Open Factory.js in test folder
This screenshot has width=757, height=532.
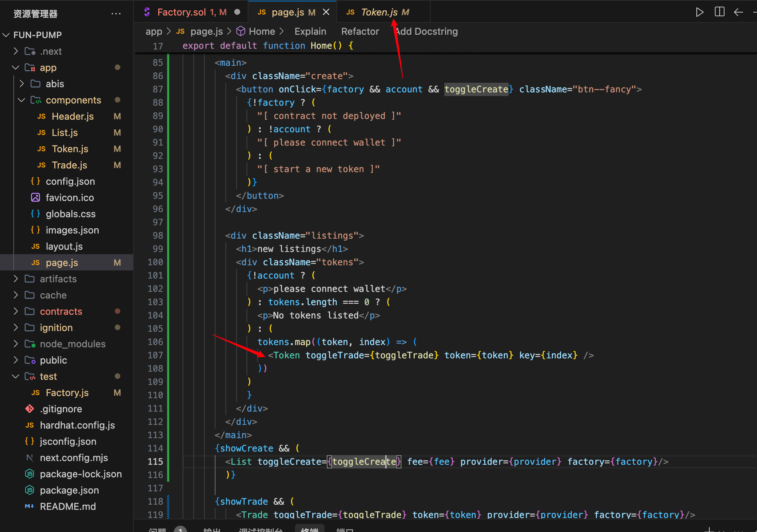(x=67, y=393)
